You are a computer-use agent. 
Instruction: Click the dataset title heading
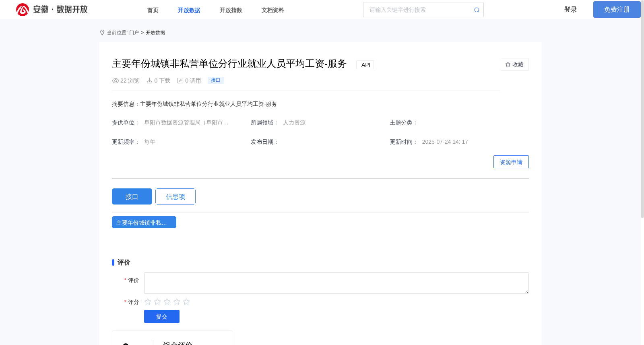pos(229,64)
